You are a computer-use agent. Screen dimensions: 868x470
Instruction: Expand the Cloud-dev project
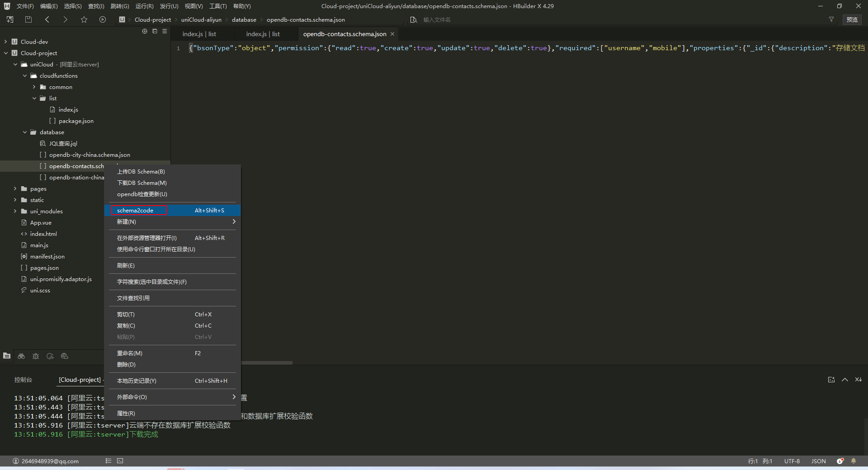tap(5, 42)
